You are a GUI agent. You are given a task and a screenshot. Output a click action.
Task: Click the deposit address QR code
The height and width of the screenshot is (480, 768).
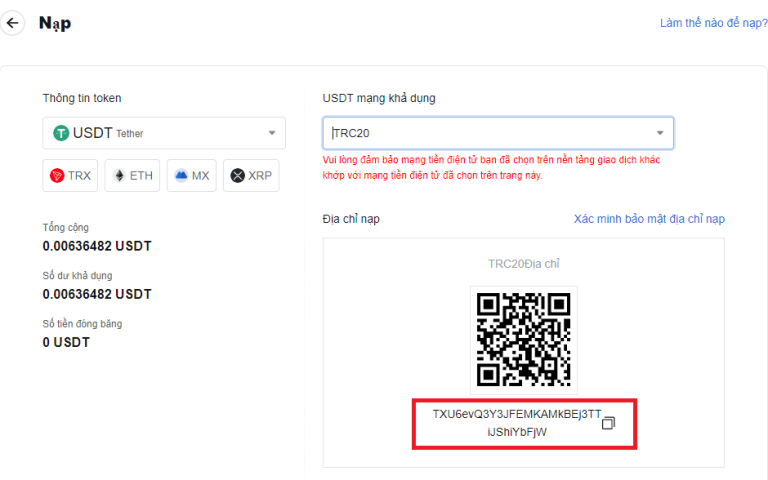point(524,339)
